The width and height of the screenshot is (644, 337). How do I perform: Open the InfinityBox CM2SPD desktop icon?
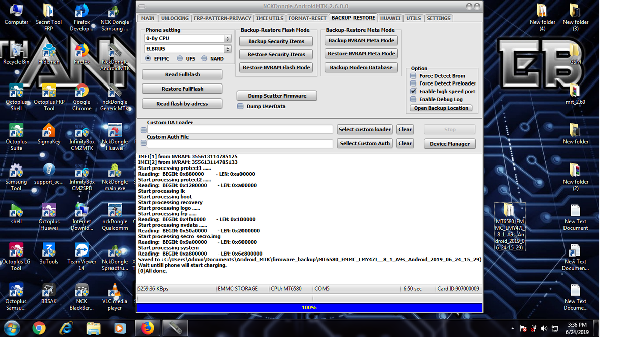tap(82, 177)
